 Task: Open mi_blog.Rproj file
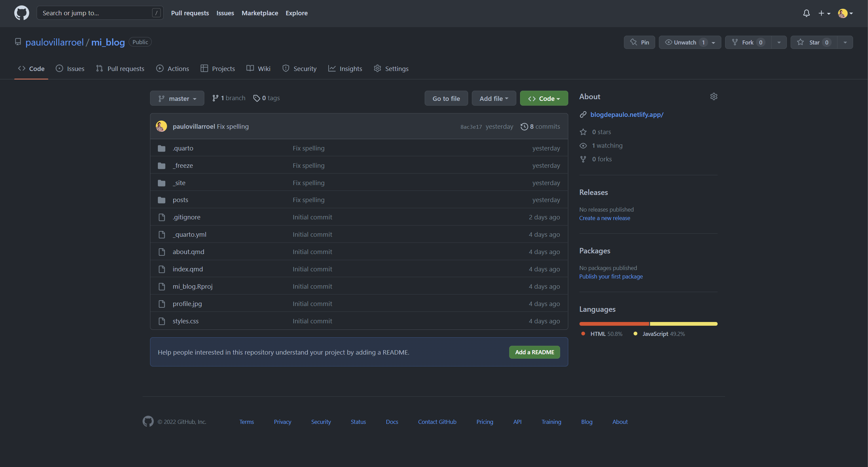point(192,286)
